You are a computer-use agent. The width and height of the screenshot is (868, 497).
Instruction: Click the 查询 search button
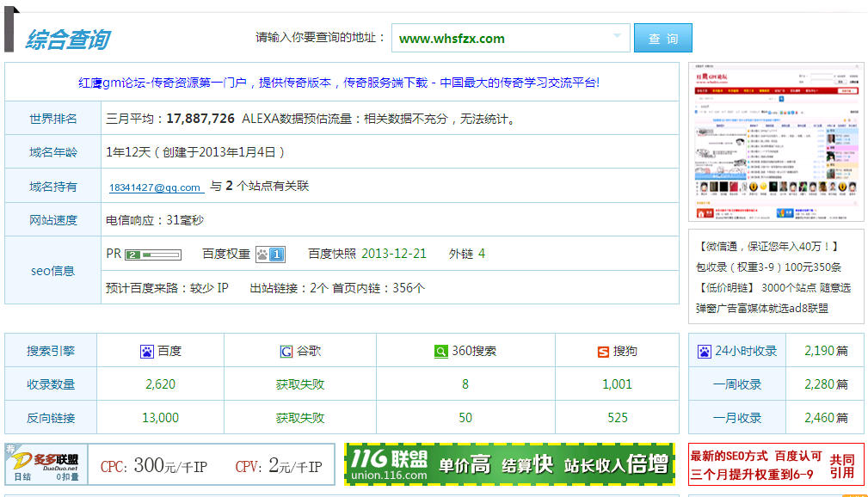click(x=662, y=39)
